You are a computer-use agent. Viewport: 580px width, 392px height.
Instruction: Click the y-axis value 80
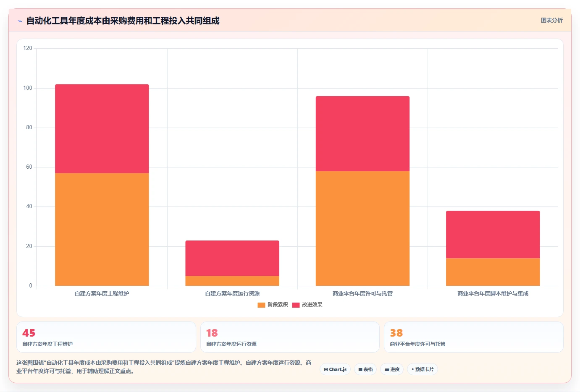click(29, 127)
